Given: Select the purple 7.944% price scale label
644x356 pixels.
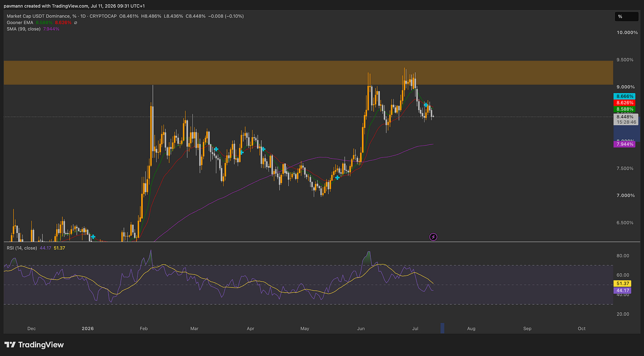Looking at the screenshot, I should pos(624,144).
